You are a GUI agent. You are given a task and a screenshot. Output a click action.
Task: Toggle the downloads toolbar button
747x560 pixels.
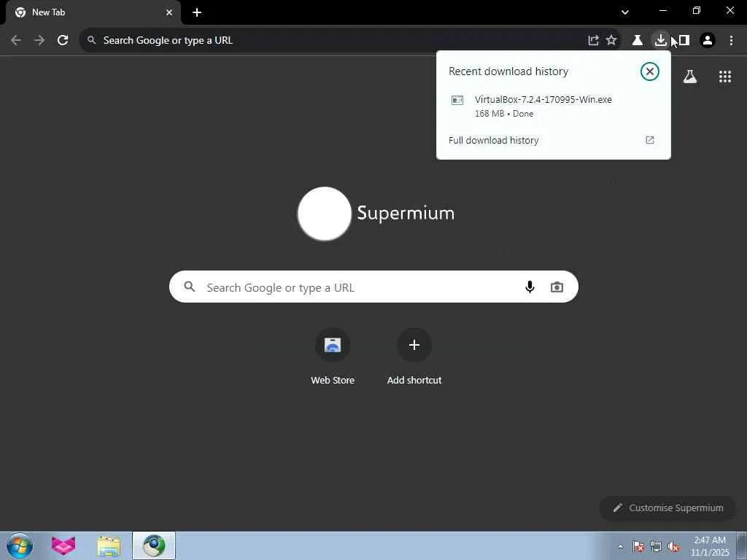(660, 41)
